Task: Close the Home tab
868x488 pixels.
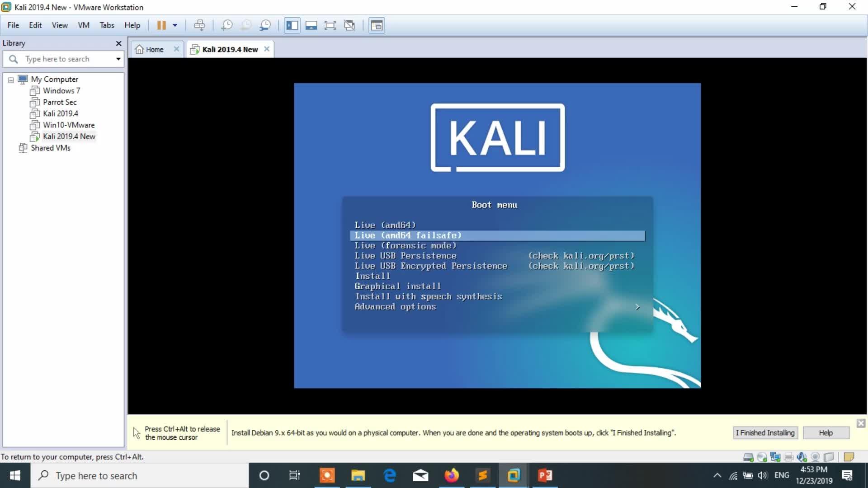Action: coord(176,49)
